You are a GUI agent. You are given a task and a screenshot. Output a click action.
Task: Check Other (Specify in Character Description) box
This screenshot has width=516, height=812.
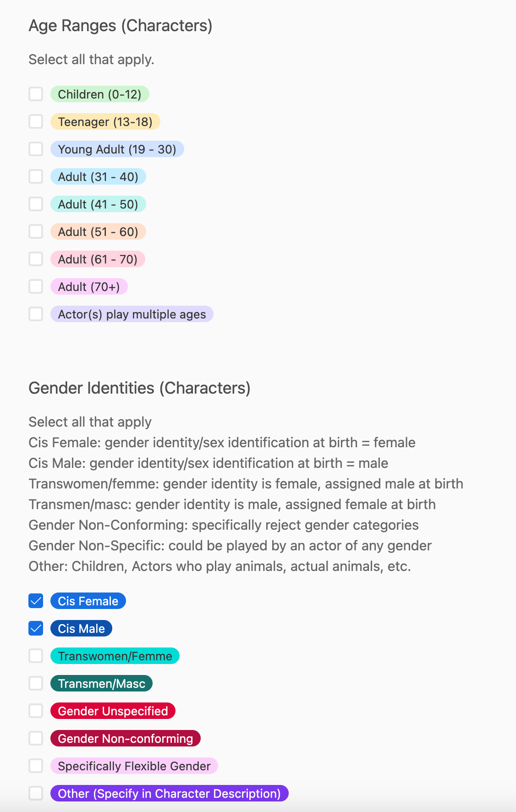(x=36, y=793)
